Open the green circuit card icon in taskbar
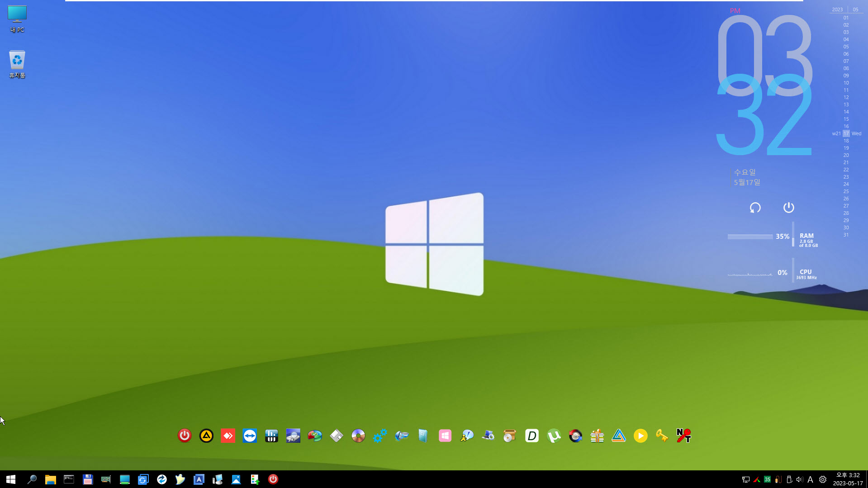Screen dimensions: 868x488 pos(106,479)
